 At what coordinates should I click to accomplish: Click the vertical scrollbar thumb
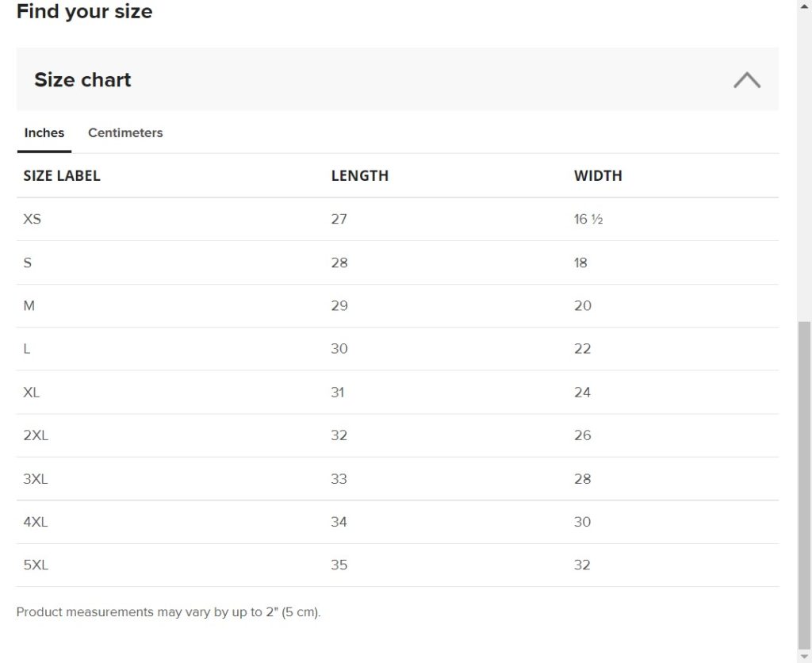[x=804, y=484]
